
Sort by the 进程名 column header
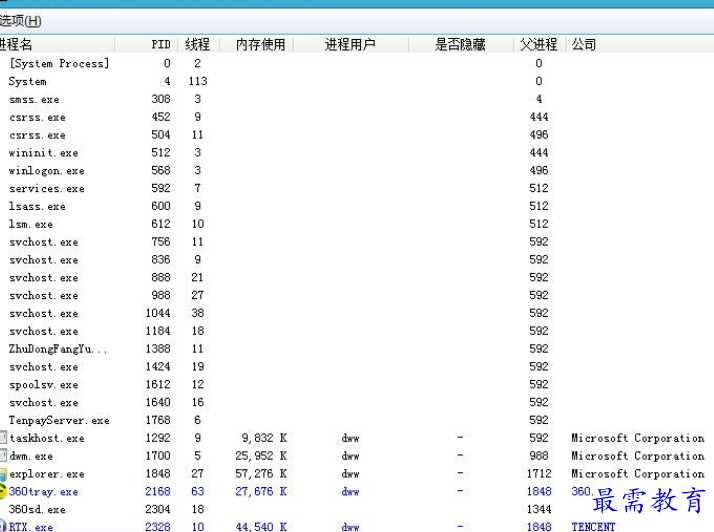[x=16, y=45]
